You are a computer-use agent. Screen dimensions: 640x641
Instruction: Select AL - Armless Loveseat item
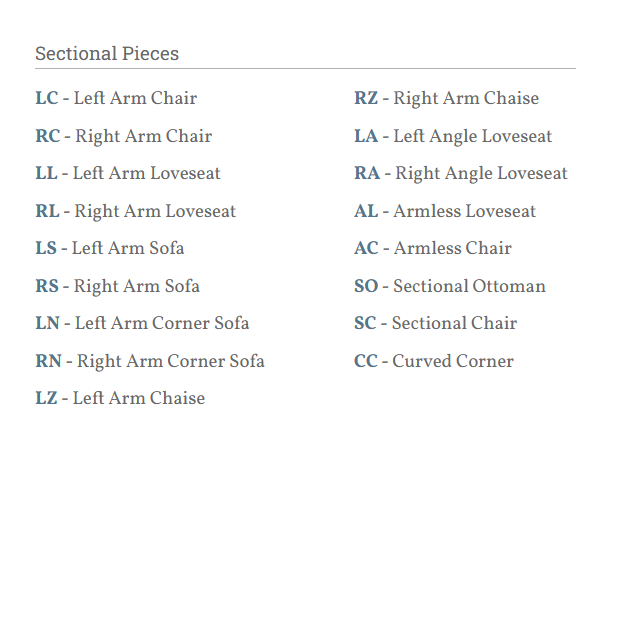445,211
